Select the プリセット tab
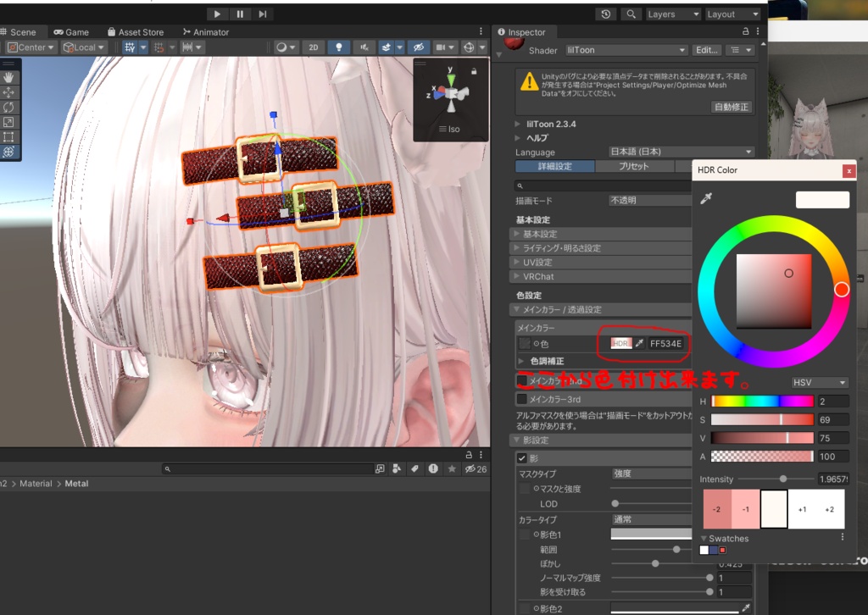The height and width of the screenshot is (615, 868). coord(634,166)
